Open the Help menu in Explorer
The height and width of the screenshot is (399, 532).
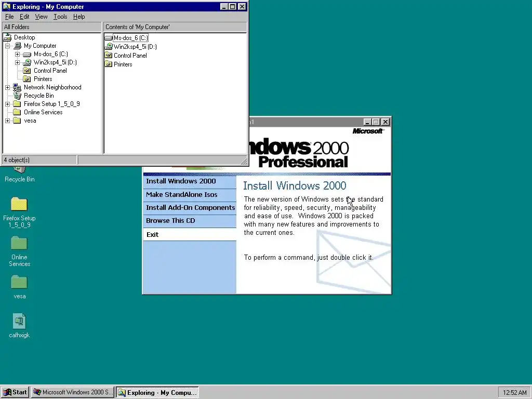click(79, 17)
